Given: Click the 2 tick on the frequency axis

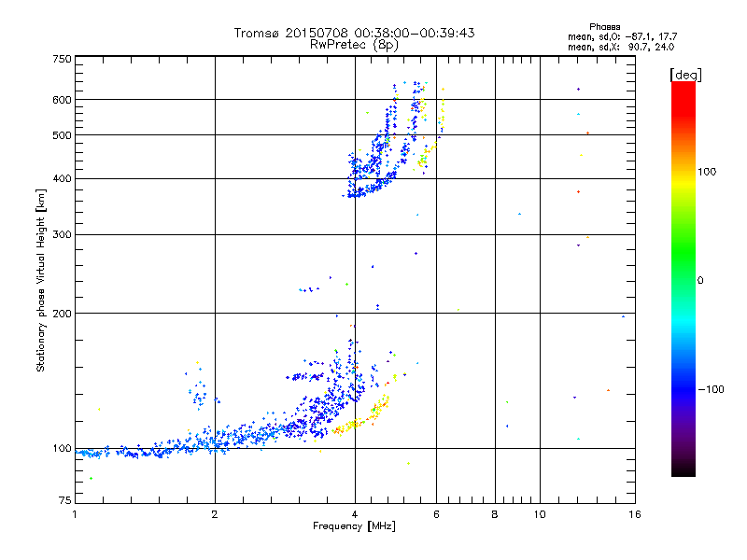Looking at the screenshot, I should tap(215, 515).
